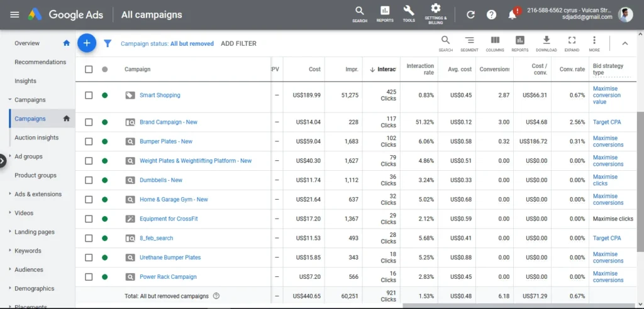Image resolution: width=644 pixels, height=309 pixels.
Task: Open the hamburger main menu
Action: tap(15, 14)
